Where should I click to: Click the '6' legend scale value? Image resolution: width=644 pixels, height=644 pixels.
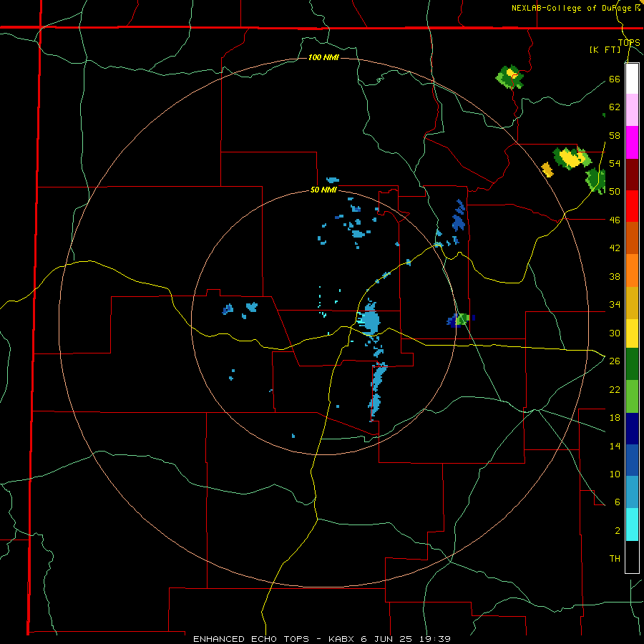coord(617,502)
